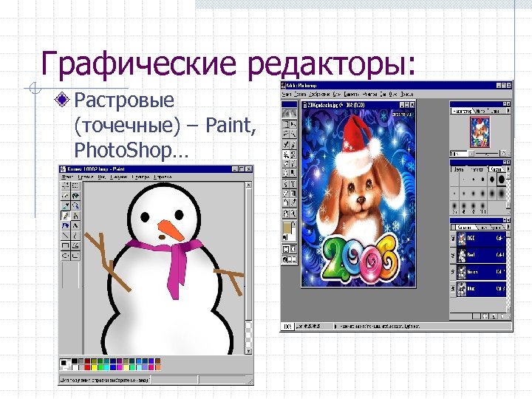The width and height of the screenshot is (532, 399).
Task: Select the Hand tool in Photoshop
Action: 287,214
